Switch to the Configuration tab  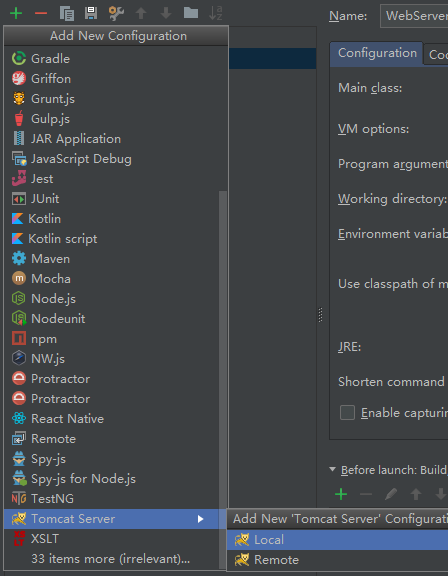pyautogui.click(x=377, y=54)
